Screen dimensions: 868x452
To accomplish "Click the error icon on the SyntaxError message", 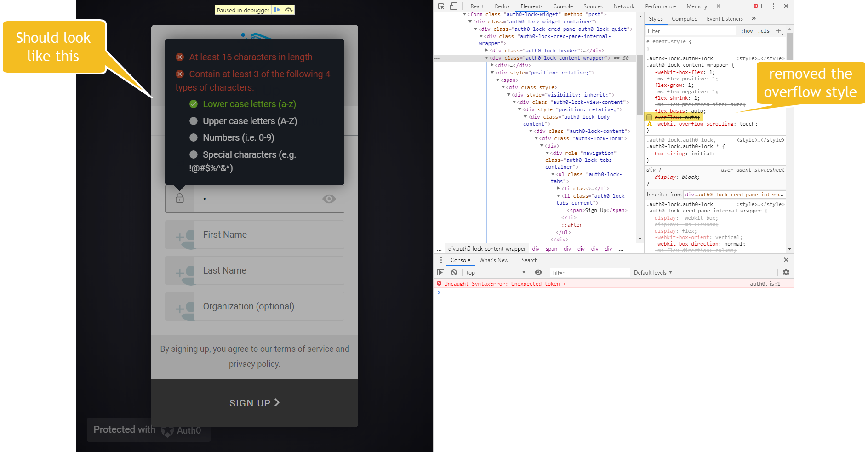I will point(439,284).
